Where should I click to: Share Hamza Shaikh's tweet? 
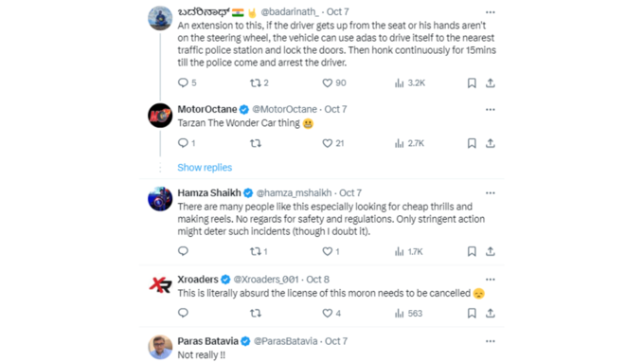pyautogui.click(x=490, y=251)
